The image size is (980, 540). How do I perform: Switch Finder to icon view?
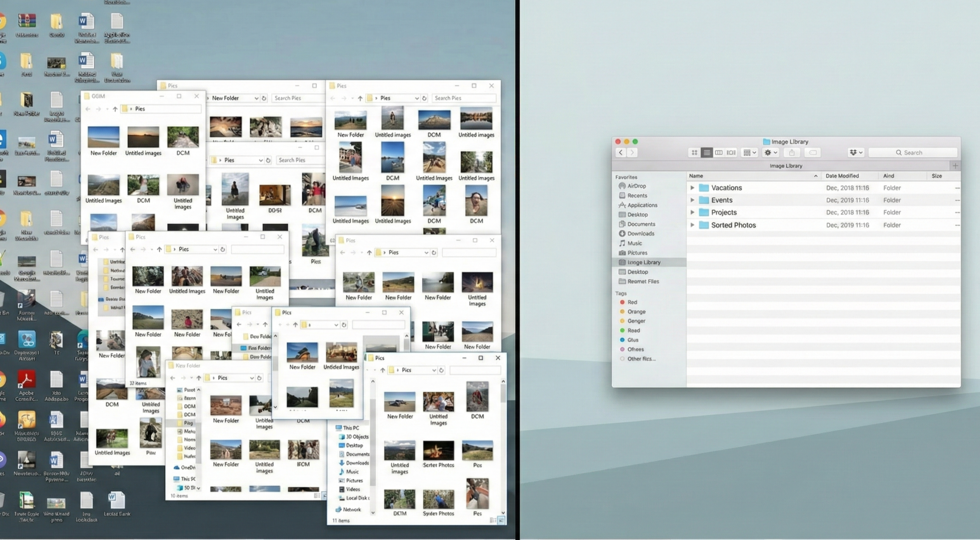(x=694, y=152)
